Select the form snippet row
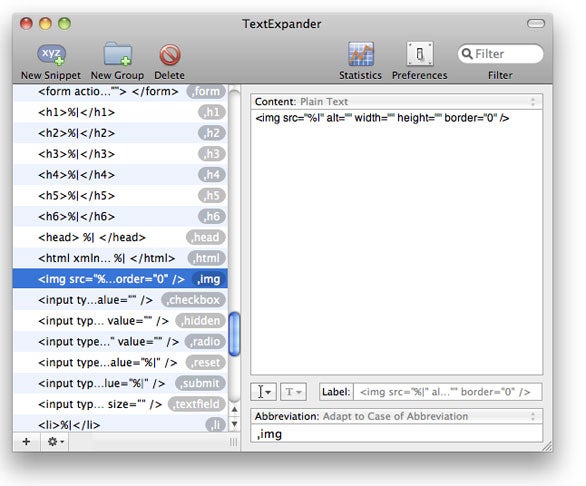The image size is (586, 486). point(120,92)
